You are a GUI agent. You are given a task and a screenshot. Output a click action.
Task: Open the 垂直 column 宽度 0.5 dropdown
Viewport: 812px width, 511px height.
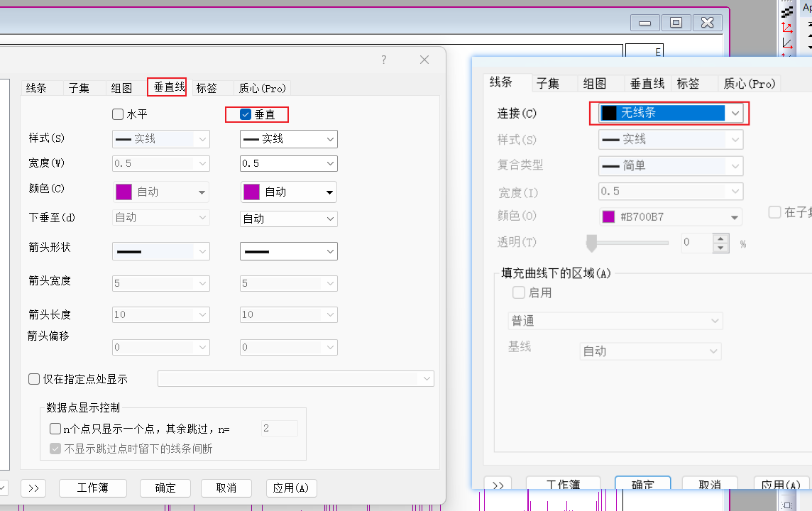[288, 164]
